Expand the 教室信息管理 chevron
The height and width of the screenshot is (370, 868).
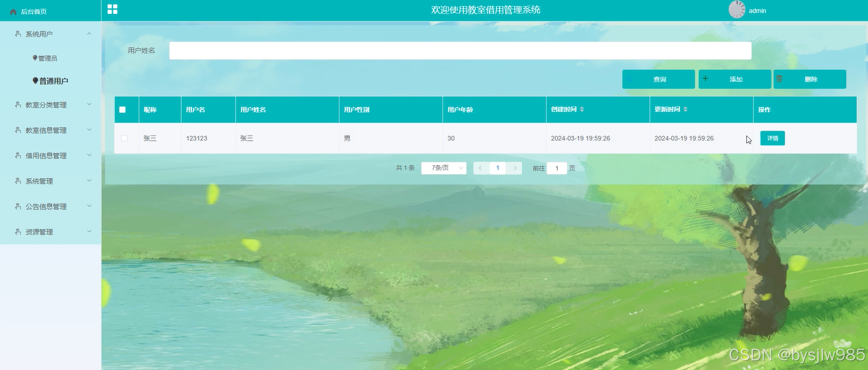89,129
